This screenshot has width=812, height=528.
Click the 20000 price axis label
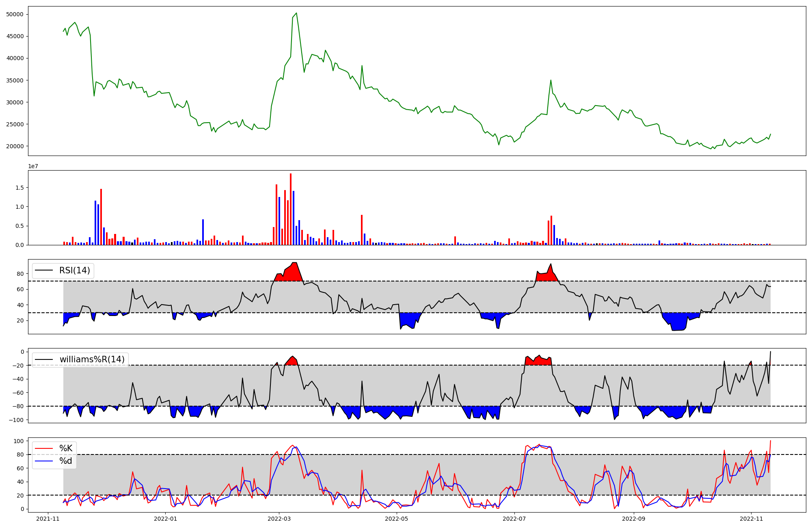(15, 146)
